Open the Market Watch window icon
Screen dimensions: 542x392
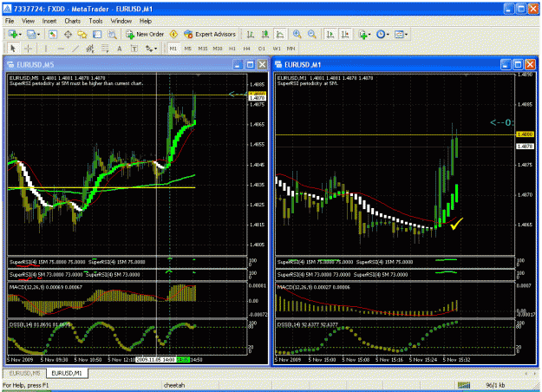coord(53,34)
